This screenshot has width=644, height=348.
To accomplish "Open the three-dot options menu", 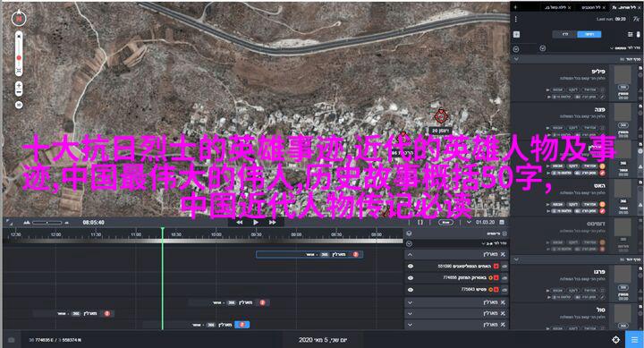I will coord(516,19).
